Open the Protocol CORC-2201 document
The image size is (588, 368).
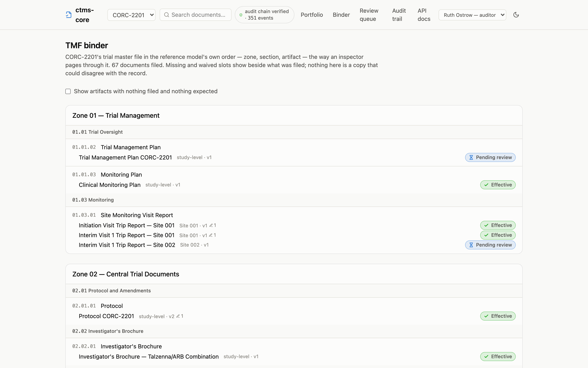(106, 316)
